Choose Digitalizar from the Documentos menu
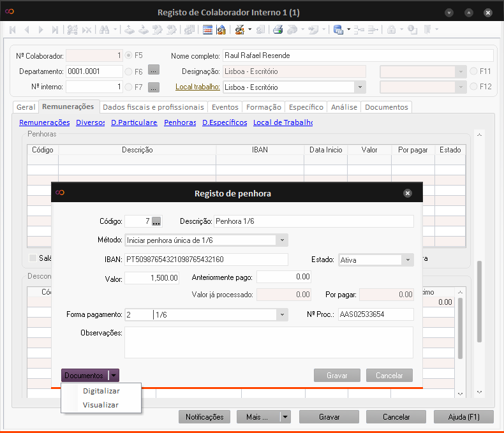 (x=101, y=391)
